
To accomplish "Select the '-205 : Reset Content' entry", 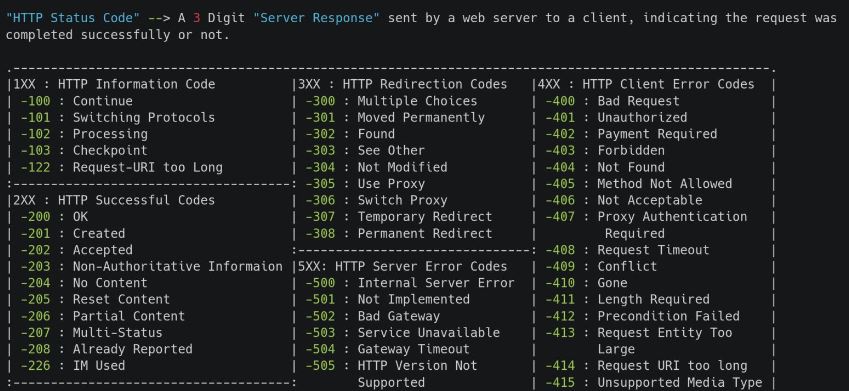I will [95, 299].
